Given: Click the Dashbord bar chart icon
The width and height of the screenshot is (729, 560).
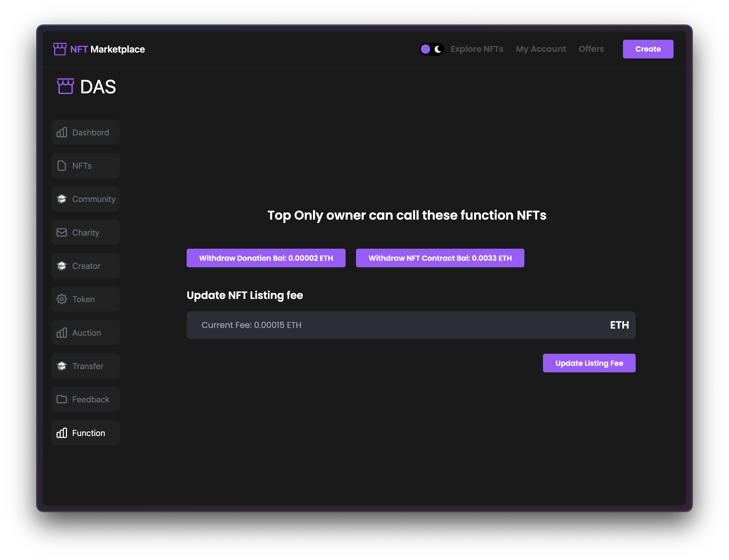Looking at the screenshot, I should coord(62,132).
